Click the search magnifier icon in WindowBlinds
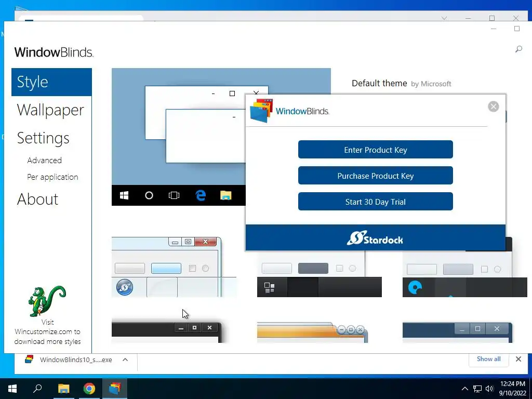Viewport: 532px width, 399px height. pyautogui.click(x=518, y=49)
